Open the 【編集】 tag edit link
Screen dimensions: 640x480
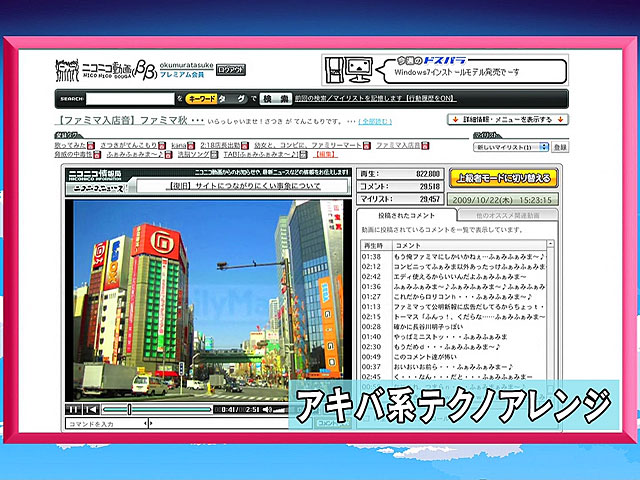(325, 155)
